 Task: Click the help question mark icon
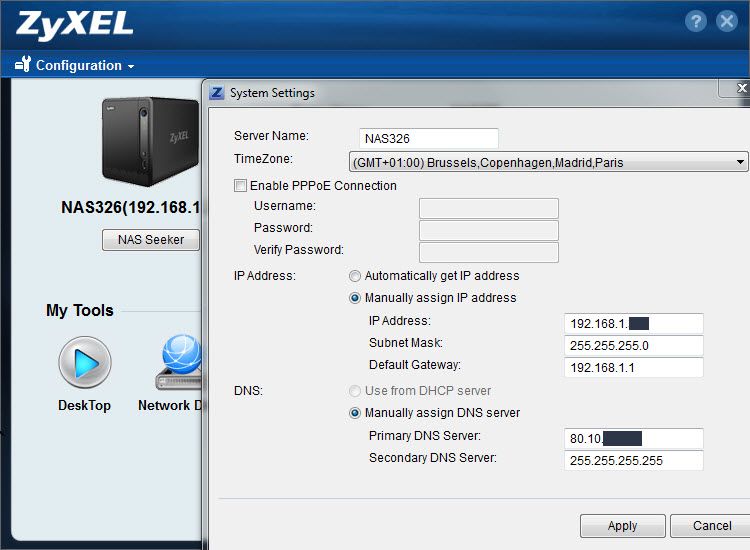pos(696,22)
